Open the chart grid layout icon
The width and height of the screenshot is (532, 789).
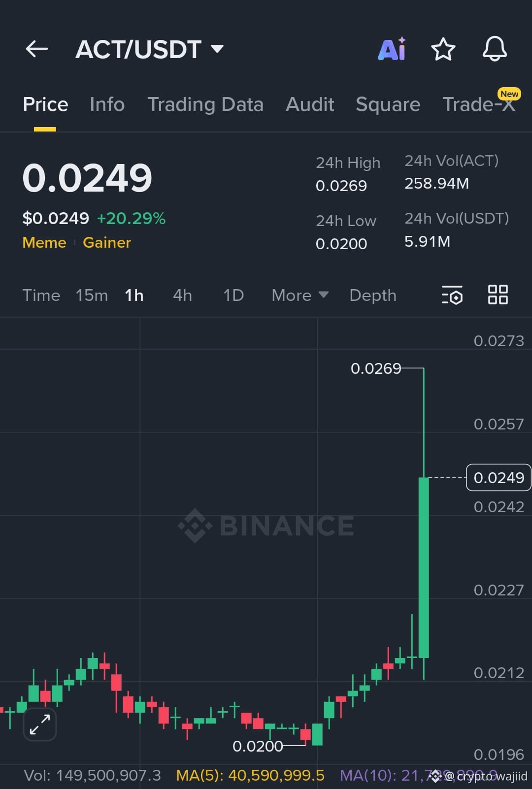pyautogui.click(x=498, y=295)
